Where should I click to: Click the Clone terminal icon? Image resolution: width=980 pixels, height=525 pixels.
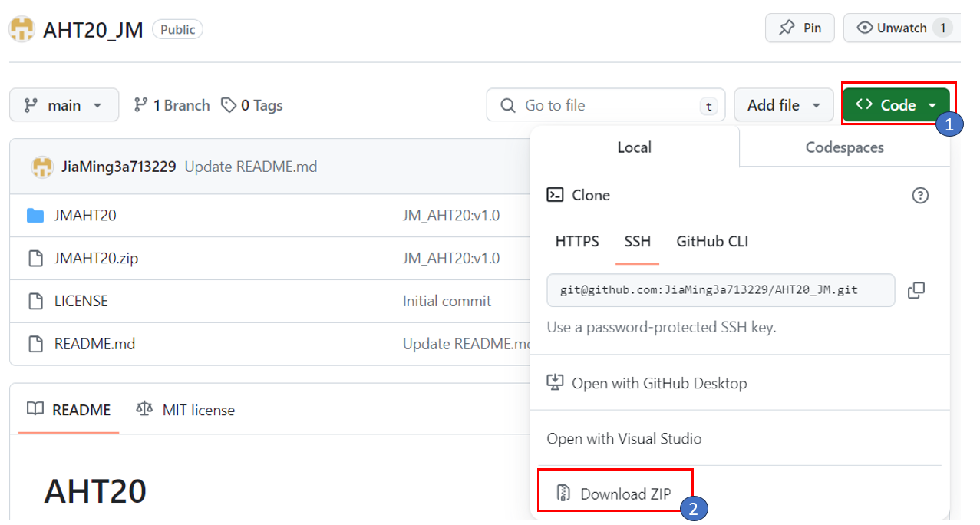click(555, 195)
